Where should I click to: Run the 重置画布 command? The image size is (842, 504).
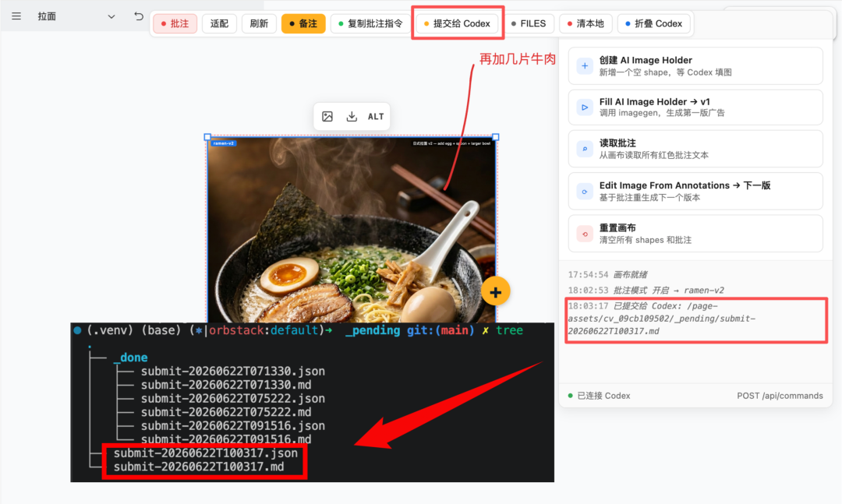(x=695, y=234)
